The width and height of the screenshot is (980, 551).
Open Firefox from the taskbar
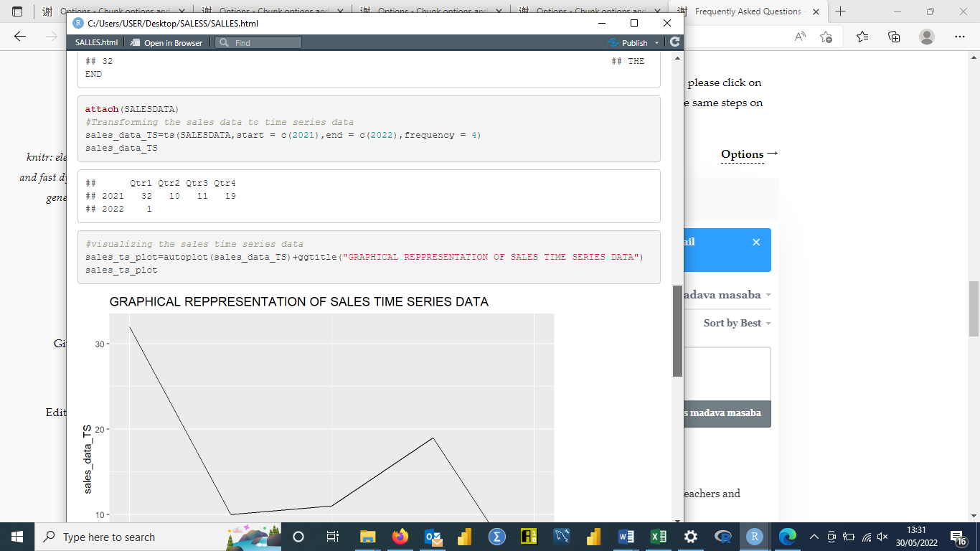tap(400, 537)
